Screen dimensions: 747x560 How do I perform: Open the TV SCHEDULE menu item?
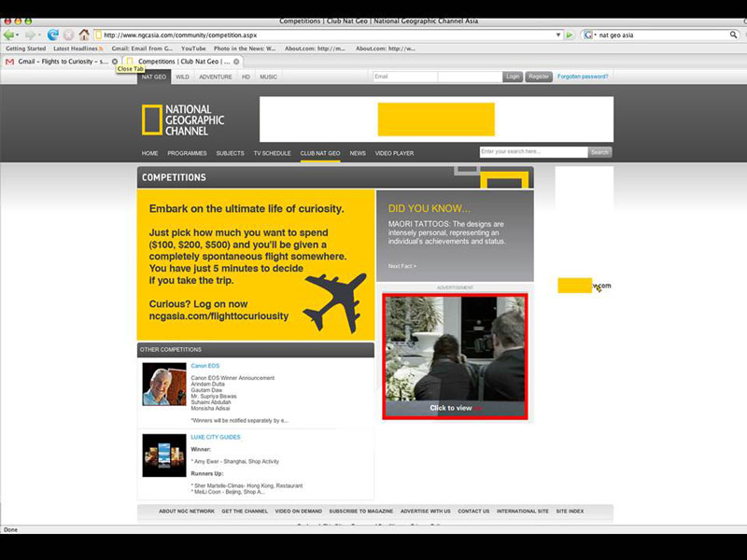point(272,153)
